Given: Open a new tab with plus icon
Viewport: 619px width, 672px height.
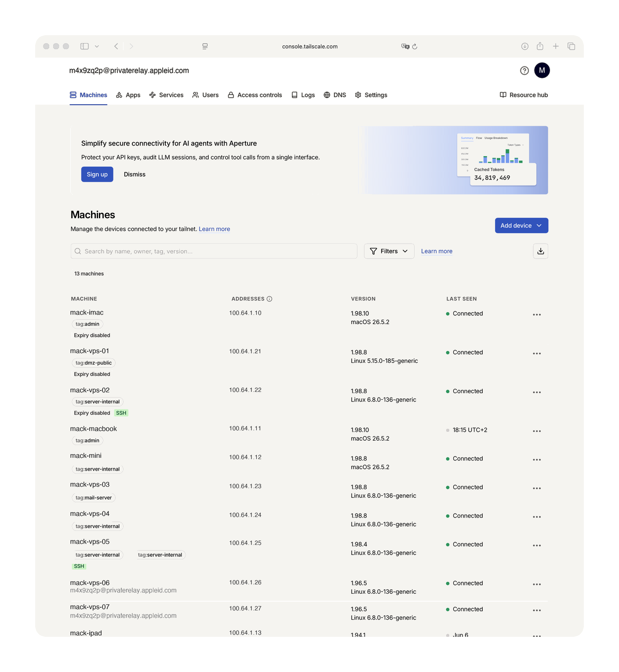Looking at the screenshot, I should 556,46.
